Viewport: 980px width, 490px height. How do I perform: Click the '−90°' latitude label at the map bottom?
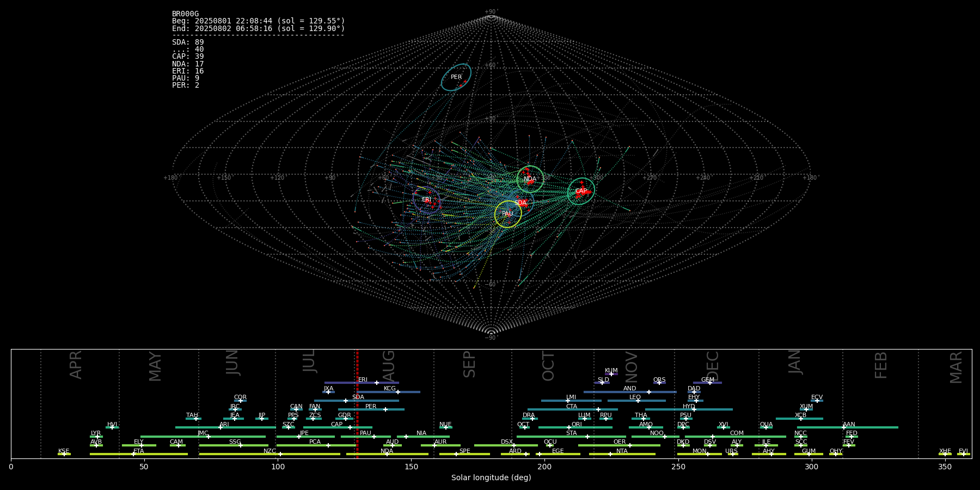(491, 338)
